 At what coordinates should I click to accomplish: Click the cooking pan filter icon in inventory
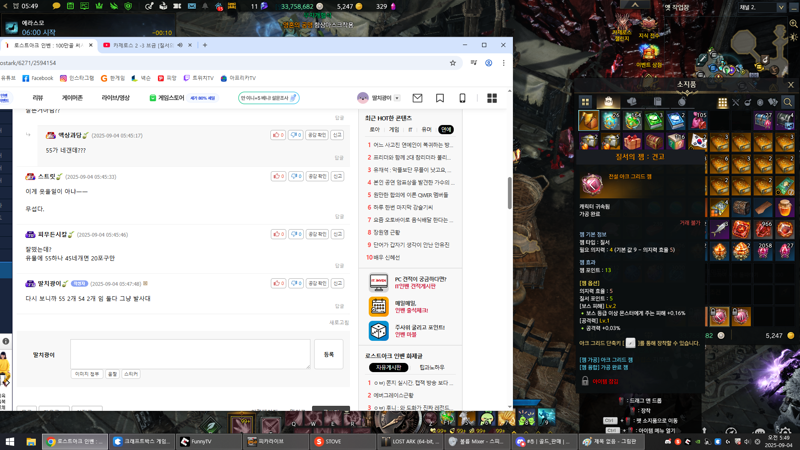(748, 103)
